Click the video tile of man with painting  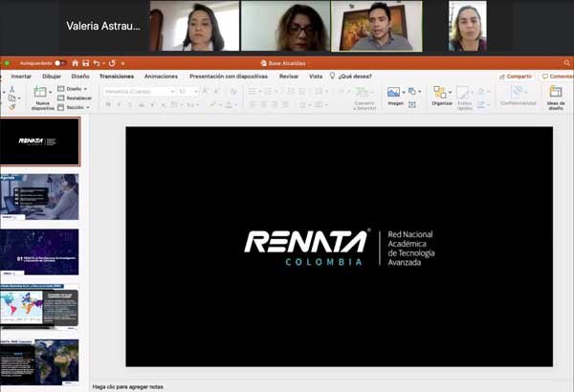[376, 26]
